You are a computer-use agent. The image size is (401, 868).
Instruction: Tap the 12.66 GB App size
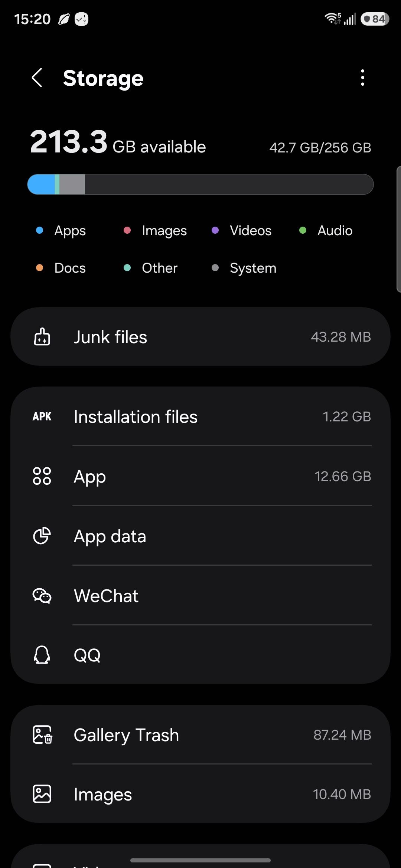(343, 476)
